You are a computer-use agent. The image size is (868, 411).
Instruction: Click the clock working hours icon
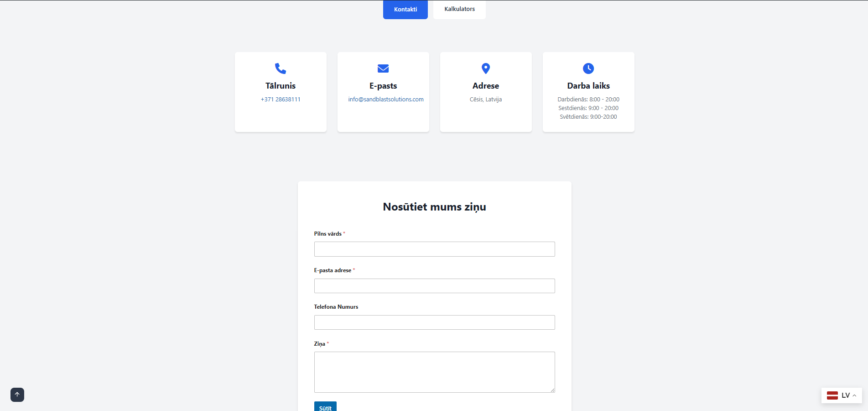[588, 68]
